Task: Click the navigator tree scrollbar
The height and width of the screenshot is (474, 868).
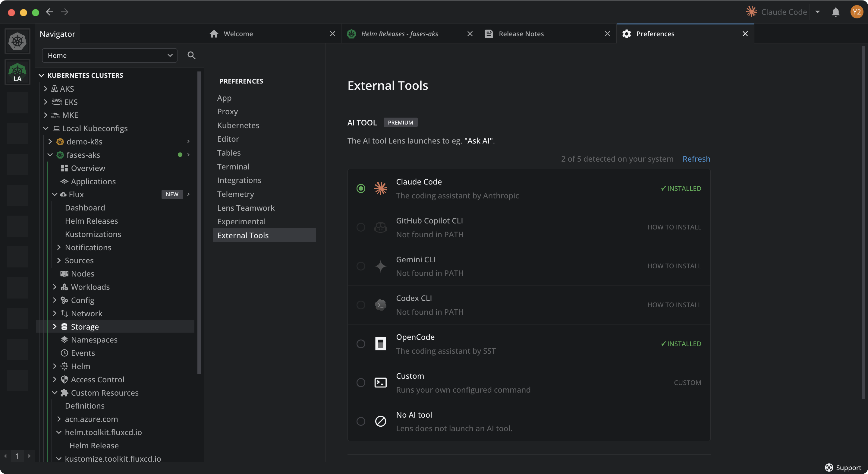Action: (x=199, y=223)
